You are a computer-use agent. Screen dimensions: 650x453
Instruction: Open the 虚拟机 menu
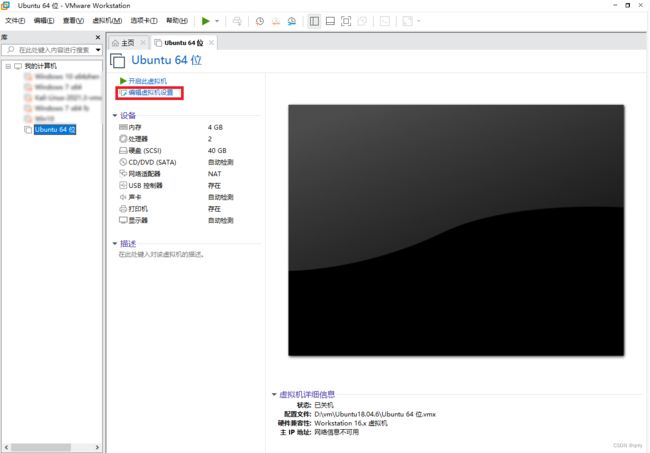click(107, 21)
